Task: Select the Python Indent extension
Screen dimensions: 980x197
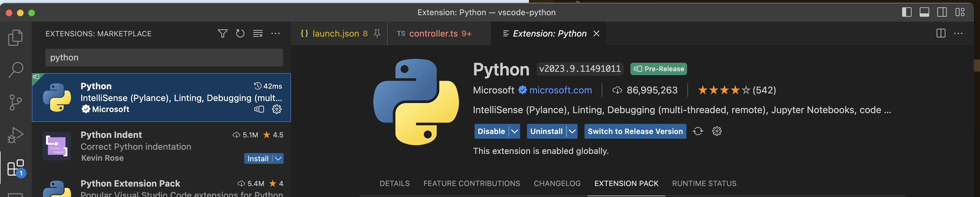Action: 161,146
